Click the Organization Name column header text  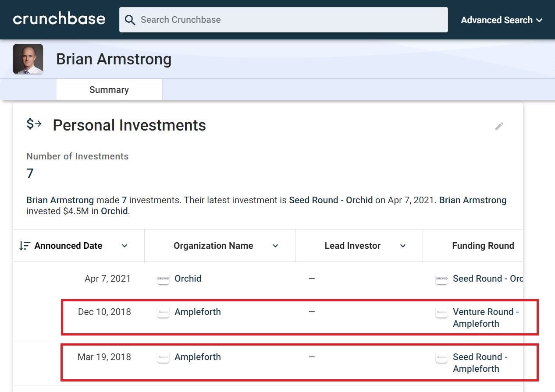[213, 246]
